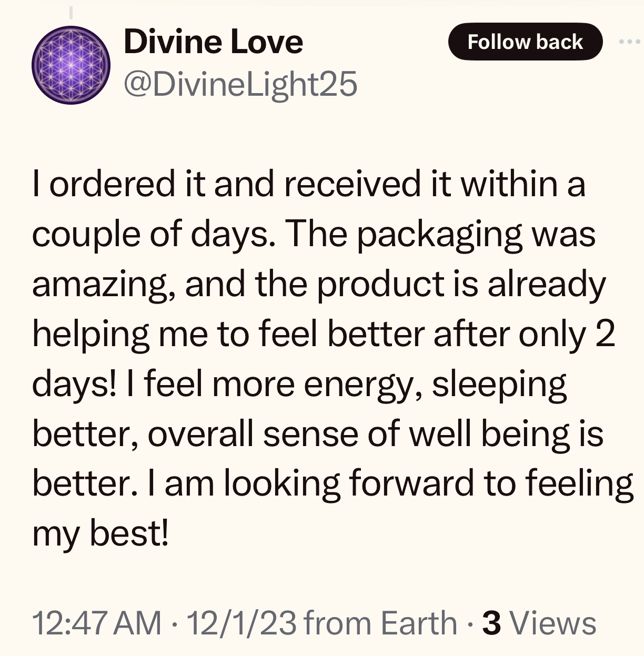Screen dimensions: 644x656
Task: Click the closing words "my best!"
Action: click(x=100, y=533)
